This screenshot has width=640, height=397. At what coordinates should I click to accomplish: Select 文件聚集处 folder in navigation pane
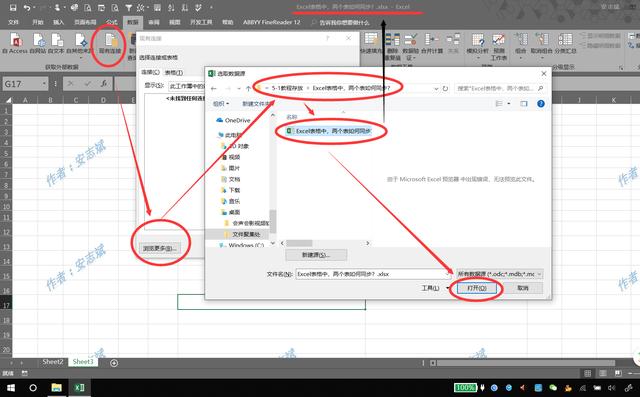coord(242,234)
